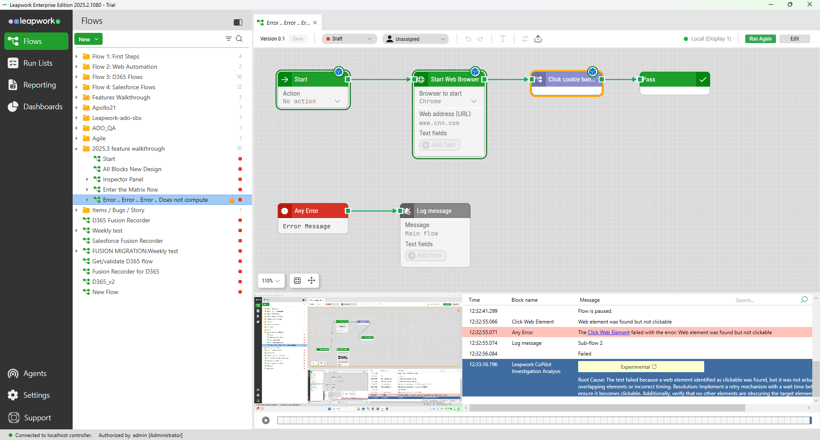The width and height of the screenshot is (820, 440).
Task: Expand Flow 1: First Steps folder
Action: tap(76, 57)
